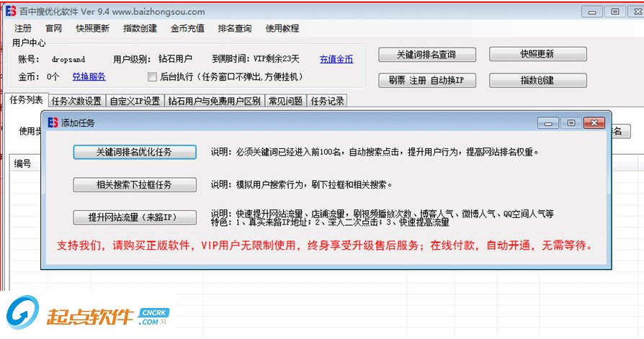Switch to the 任务记录 tab

point(328,101)
